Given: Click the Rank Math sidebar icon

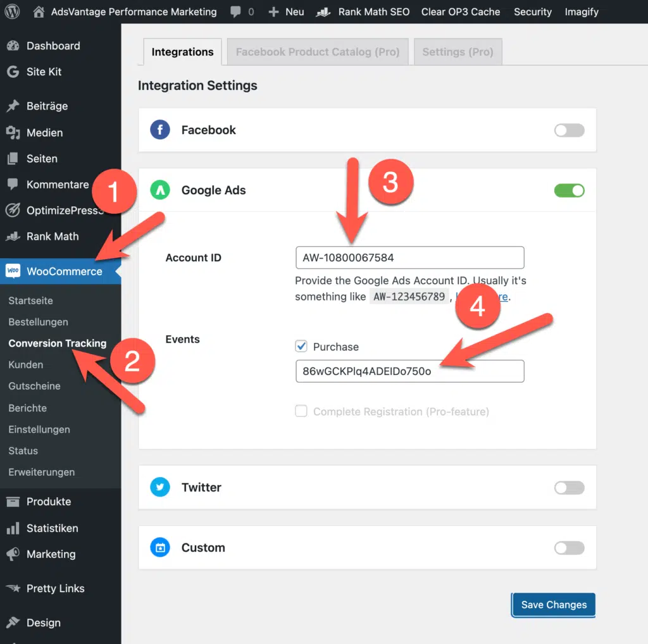Looking at the screenshot, I should [13, 237].
